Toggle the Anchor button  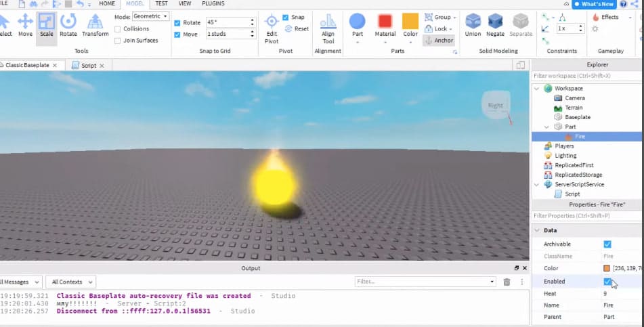(x=439, y=40)
